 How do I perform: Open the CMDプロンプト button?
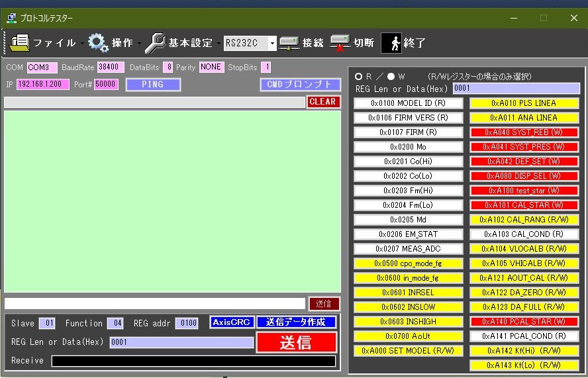(300, 85)
